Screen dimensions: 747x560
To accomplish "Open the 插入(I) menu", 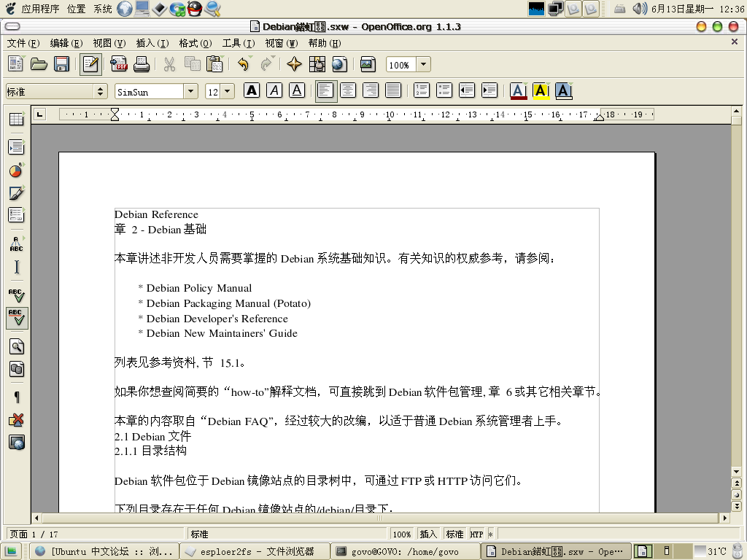I will (x=152, y=43).
